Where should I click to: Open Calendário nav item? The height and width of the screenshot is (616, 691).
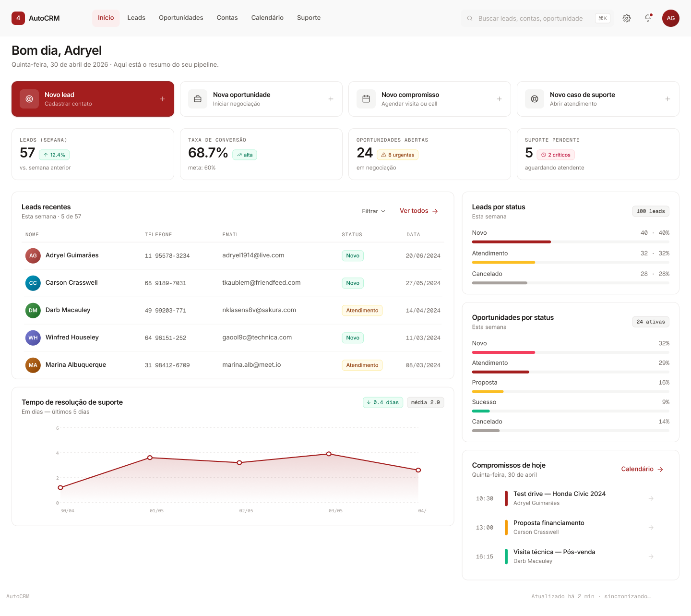[267, 18]
